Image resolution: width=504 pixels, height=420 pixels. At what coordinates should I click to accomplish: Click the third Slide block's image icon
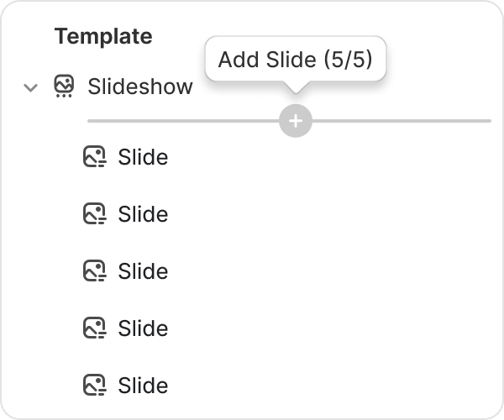pyautogui.click(x=94, y=271)
